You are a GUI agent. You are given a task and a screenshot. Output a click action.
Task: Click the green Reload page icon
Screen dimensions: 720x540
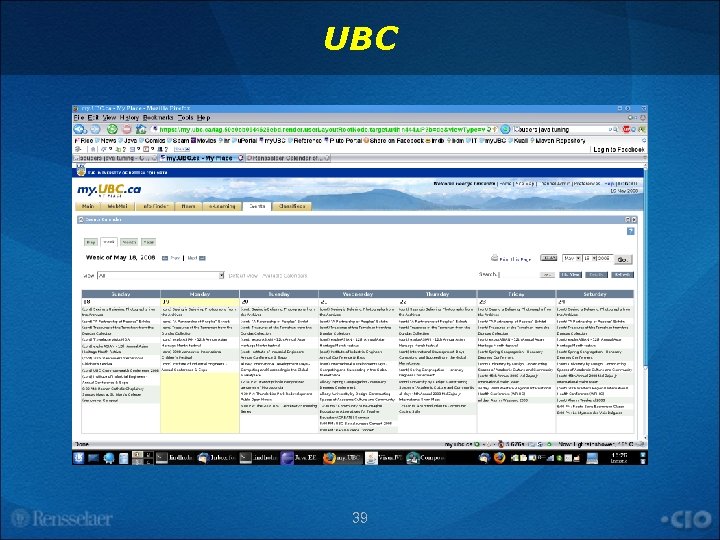click(x=112, y=129)
